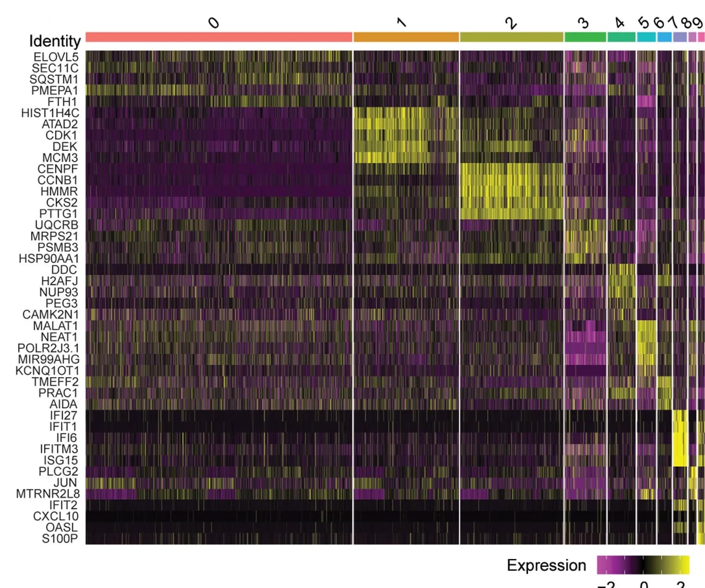Select the AIDA gene label

point(64,404)
